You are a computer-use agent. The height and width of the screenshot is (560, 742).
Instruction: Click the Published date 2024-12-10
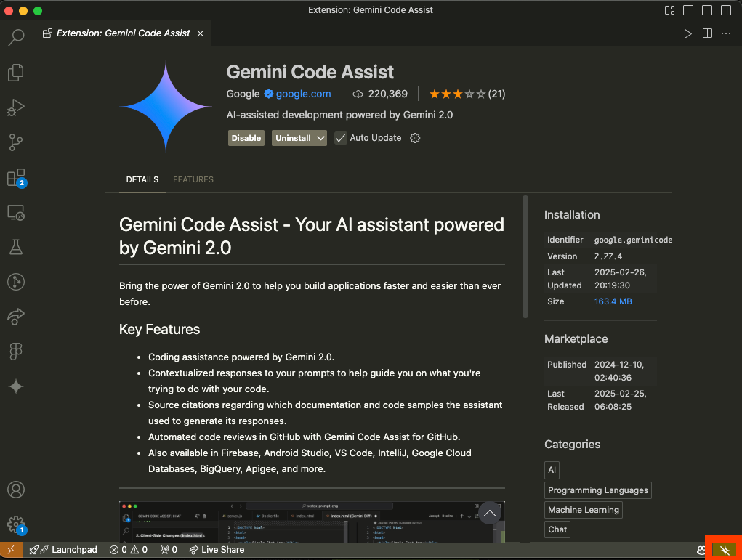(619, 371)
